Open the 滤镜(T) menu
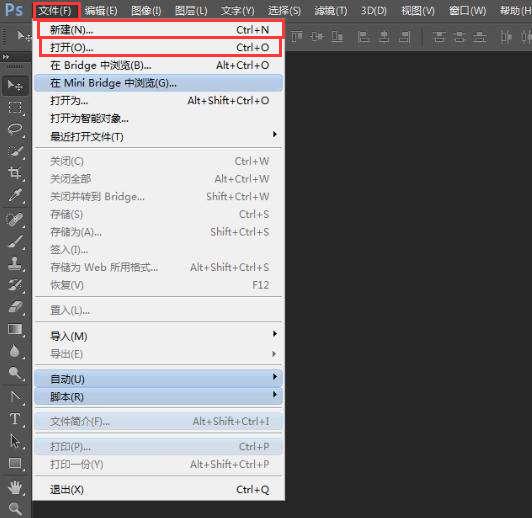532x518 pixels. click(331, 11)
